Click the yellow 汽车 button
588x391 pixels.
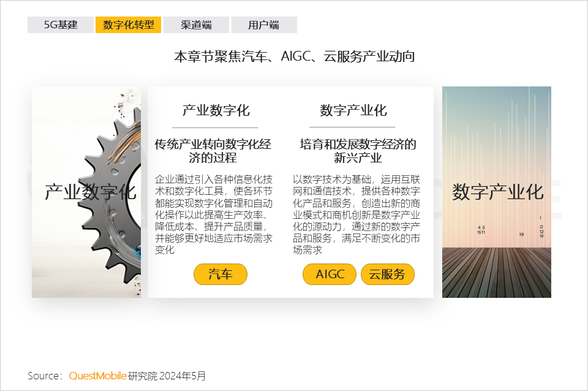(221, 274)
